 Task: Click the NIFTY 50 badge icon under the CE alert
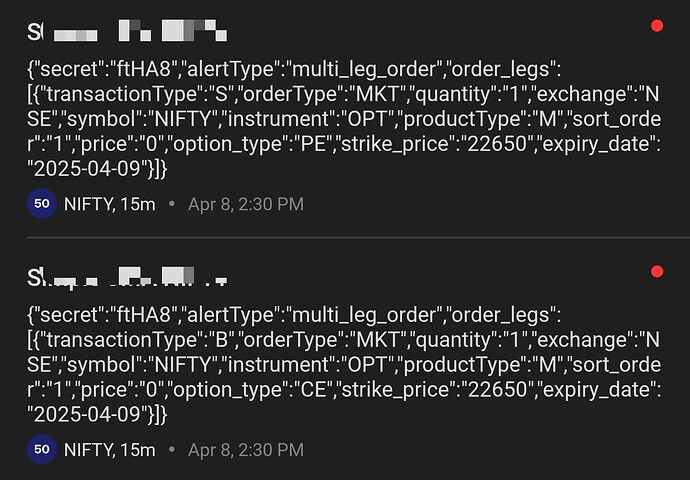click(x=42, y=449)
